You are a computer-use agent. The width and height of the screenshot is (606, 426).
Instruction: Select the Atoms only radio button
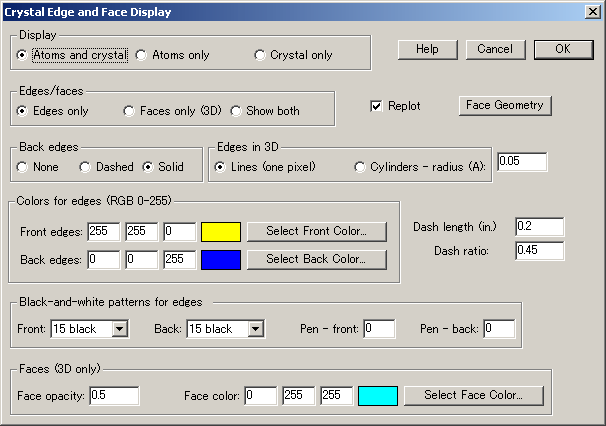(141, 55)
